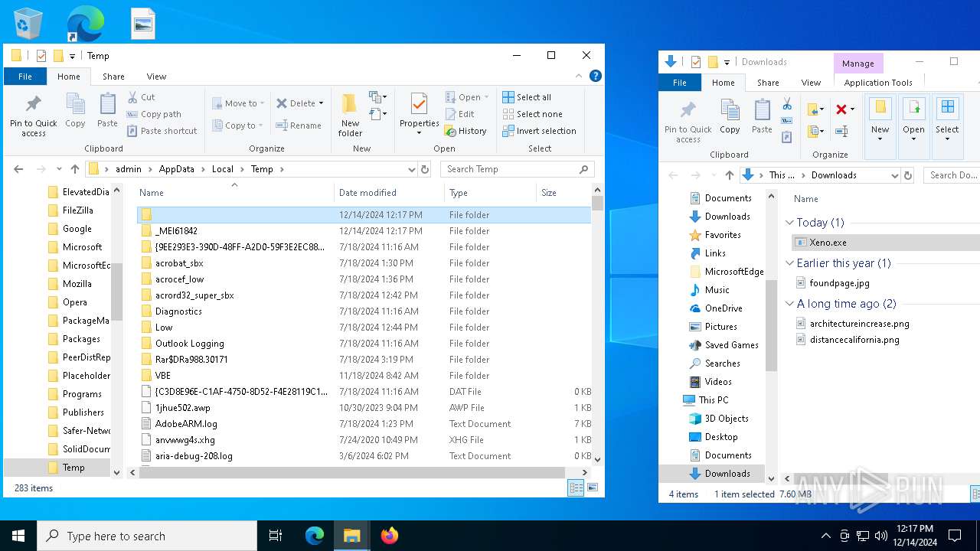This screenshot has height=551, width=980.
Task: Click Edit in Temp window ribbon
Action: (x=460, y=114)
